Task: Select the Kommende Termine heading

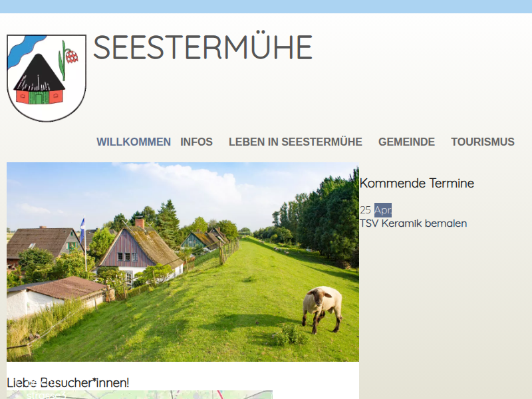Action: click(x=417, y=184)
